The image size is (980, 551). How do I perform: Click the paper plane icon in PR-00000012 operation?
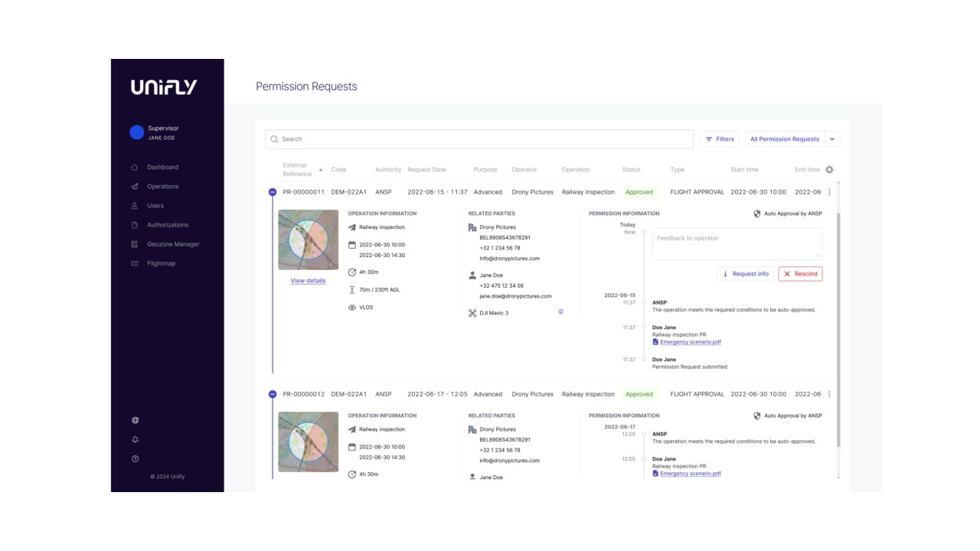point(352,429)
